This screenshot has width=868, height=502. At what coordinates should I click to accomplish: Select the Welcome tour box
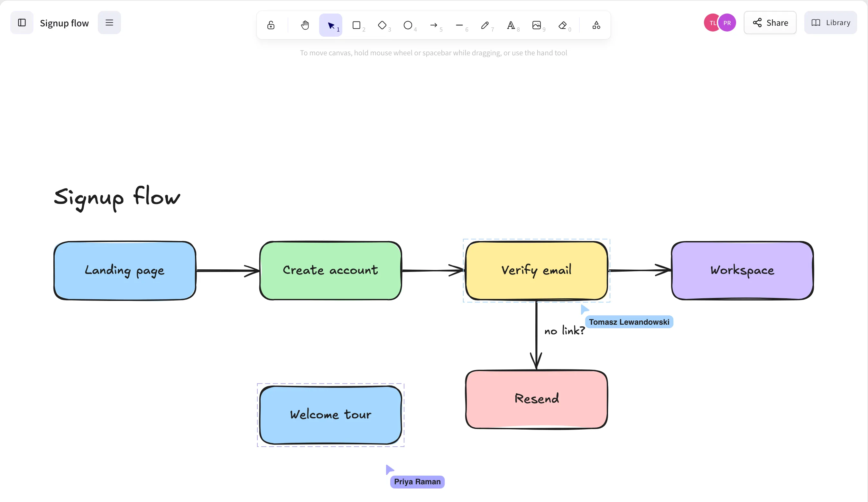(x=331, y=415)
